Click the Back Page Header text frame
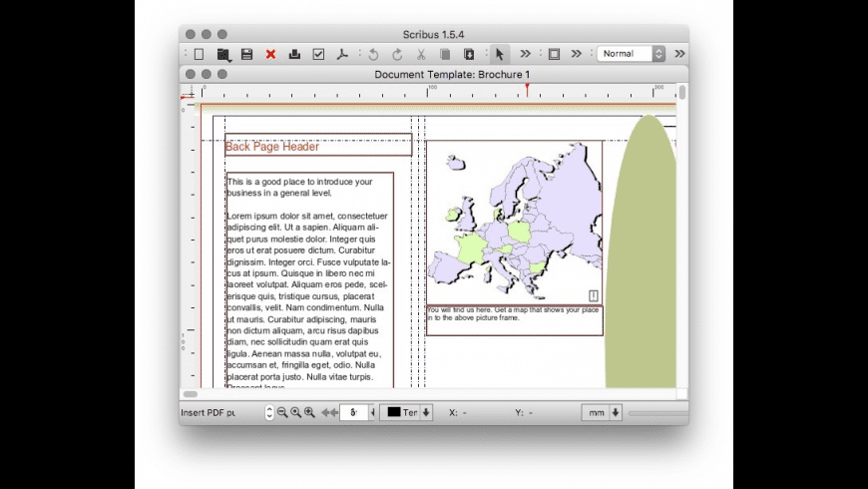This screenshot has width=868, height=489. 317,146
